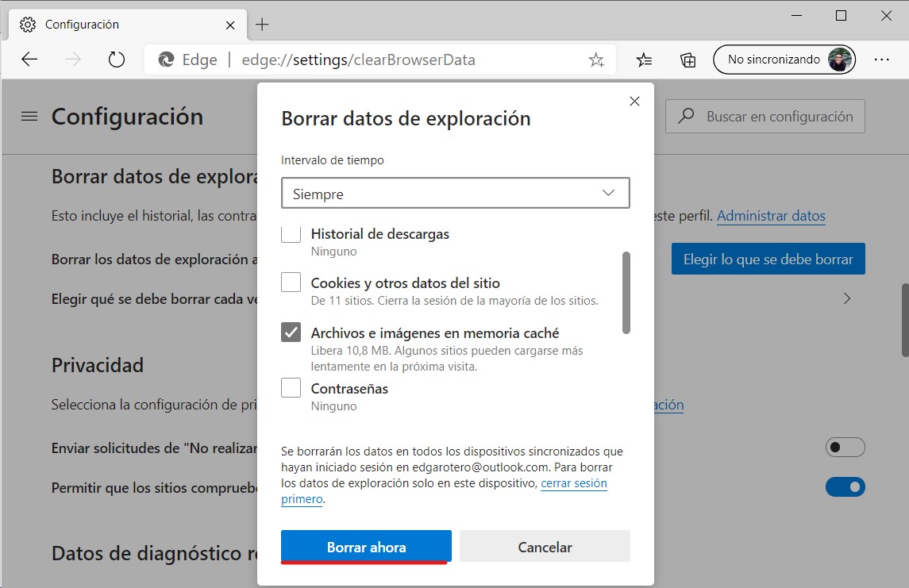Open the Configuración hamburger menu
909x588 pixels.
[29, 117]
